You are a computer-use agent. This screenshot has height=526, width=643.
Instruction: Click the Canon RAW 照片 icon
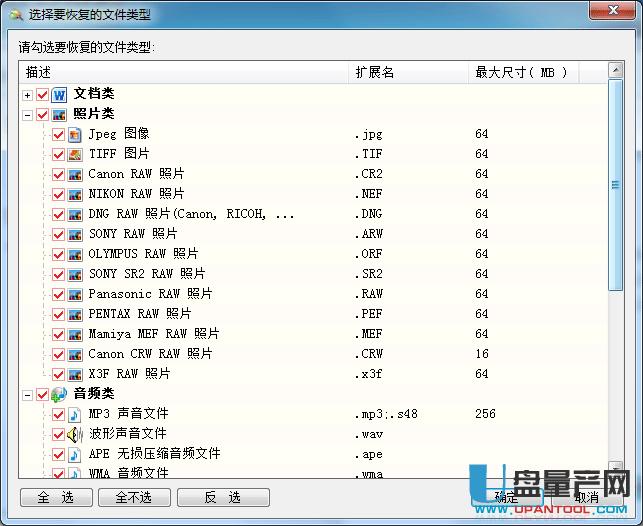(75, 174)
